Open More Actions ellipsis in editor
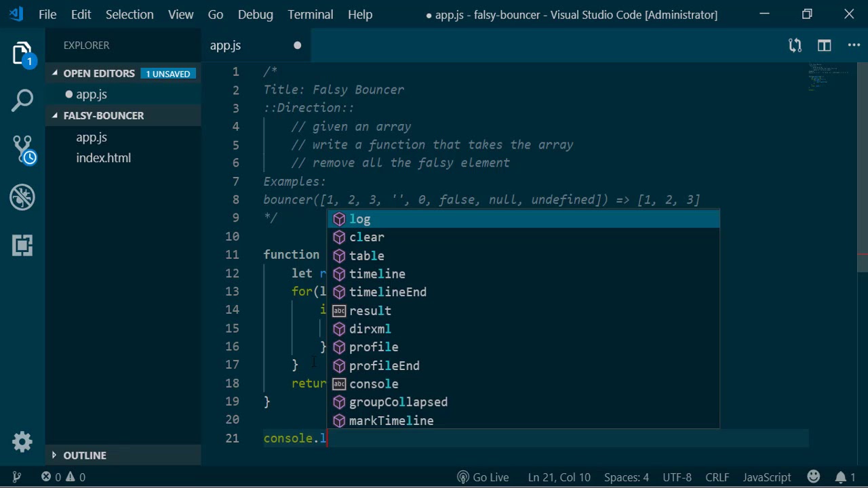The width and height of the screenshot is (868, 488). click(854, 45)
